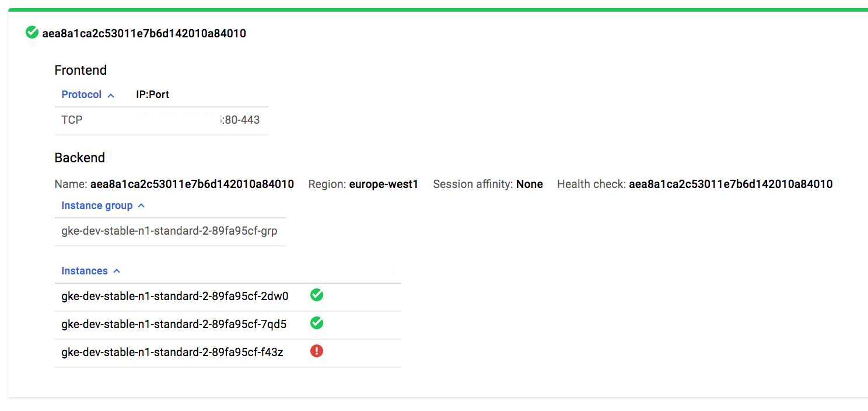Toggle Instances column sort arrow
The width and height of the screenshot is (868, 411).
[x=117, y=271]
